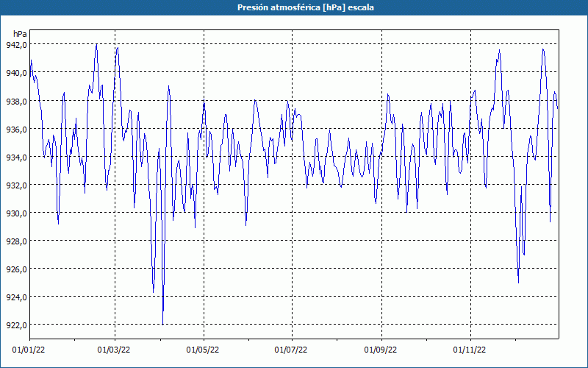
Task: Click the 01/05/22 date label
Action: [x=203, y=350]
